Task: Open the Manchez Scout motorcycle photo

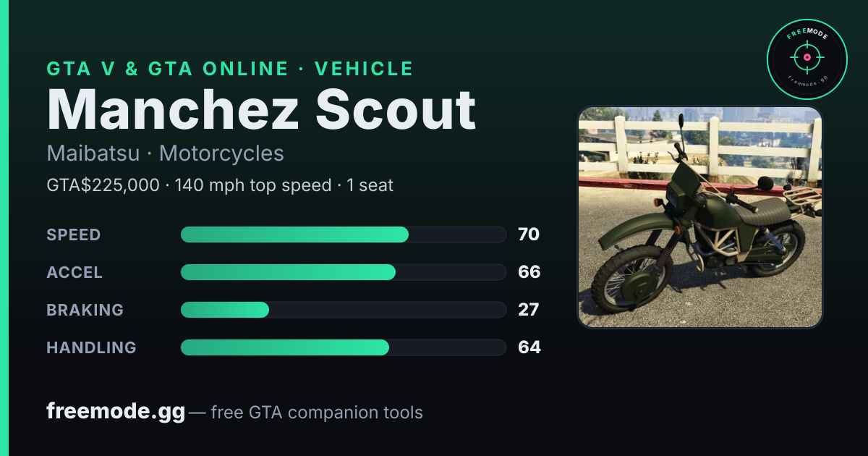Action: 700,217
